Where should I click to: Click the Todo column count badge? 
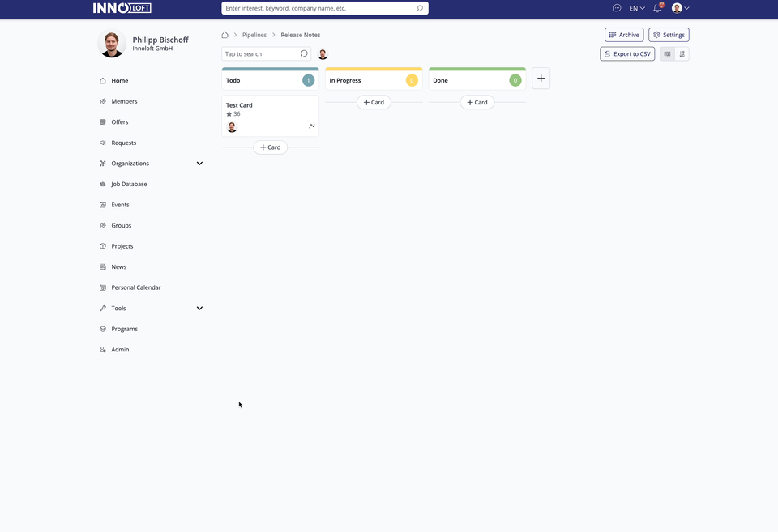[308, 80]
